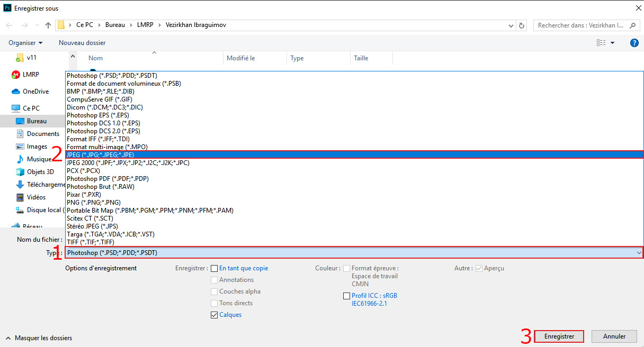The image size is (644, 347).
Task: Choose Photoshop PSD format in list
Action: pos(354,76)
